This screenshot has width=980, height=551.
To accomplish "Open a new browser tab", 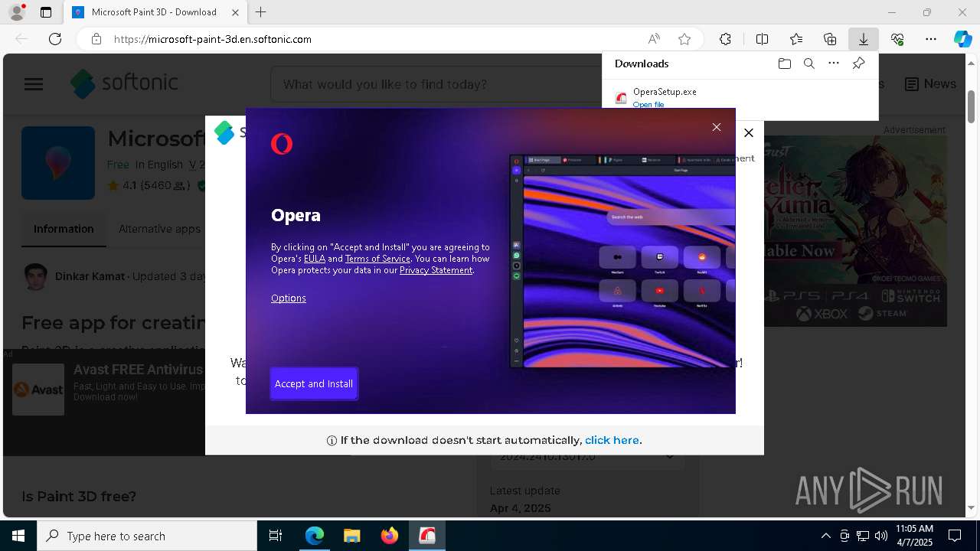I will click(261, 12).
